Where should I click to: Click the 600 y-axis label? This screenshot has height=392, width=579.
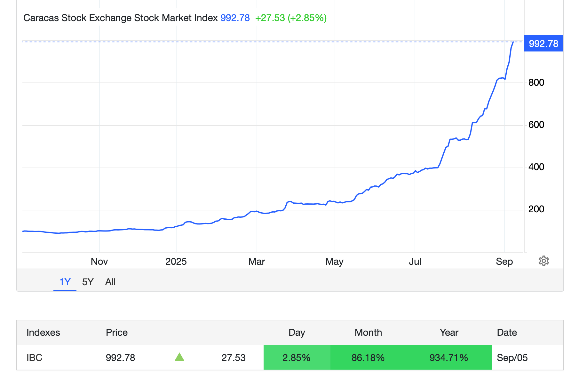[536, 125]
